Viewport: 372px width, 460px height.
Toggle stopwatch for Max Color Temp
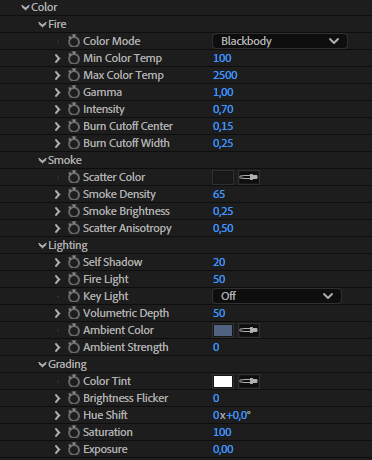click(74, 75)
